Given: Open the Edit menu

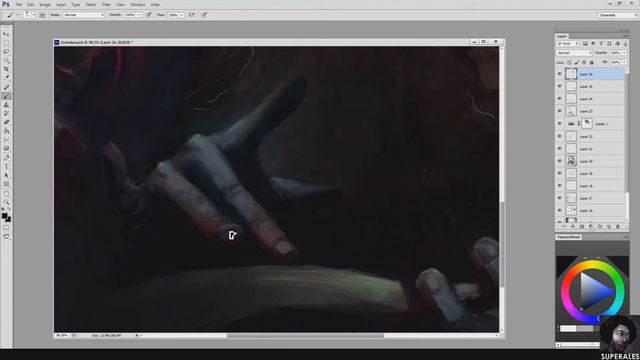Looking at the screenshot, I should coord(31,4).
